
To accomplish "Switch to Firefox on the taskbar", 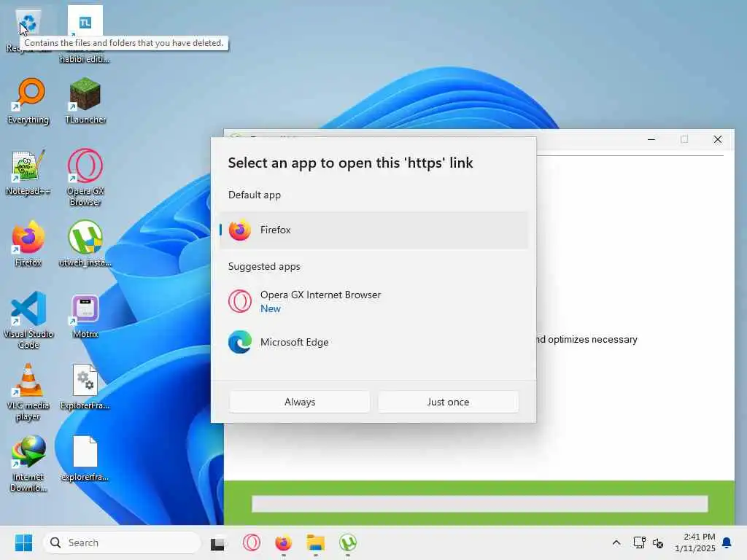I will point(284,542).
